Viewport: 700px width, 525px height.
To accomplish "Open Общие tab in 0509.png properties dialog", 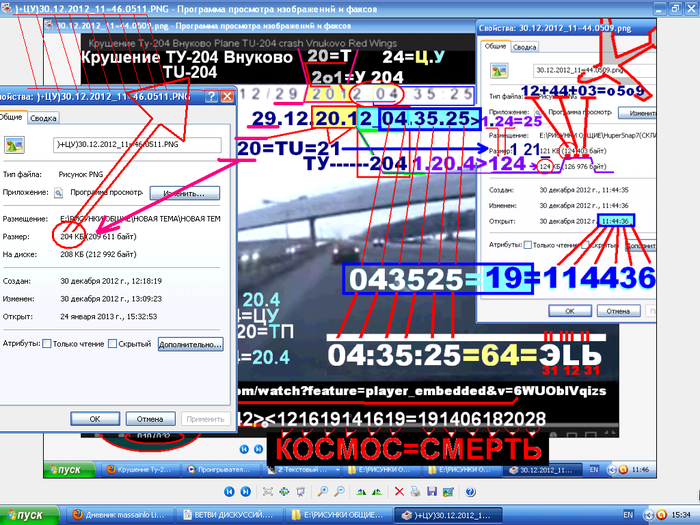I will [495, 46].
